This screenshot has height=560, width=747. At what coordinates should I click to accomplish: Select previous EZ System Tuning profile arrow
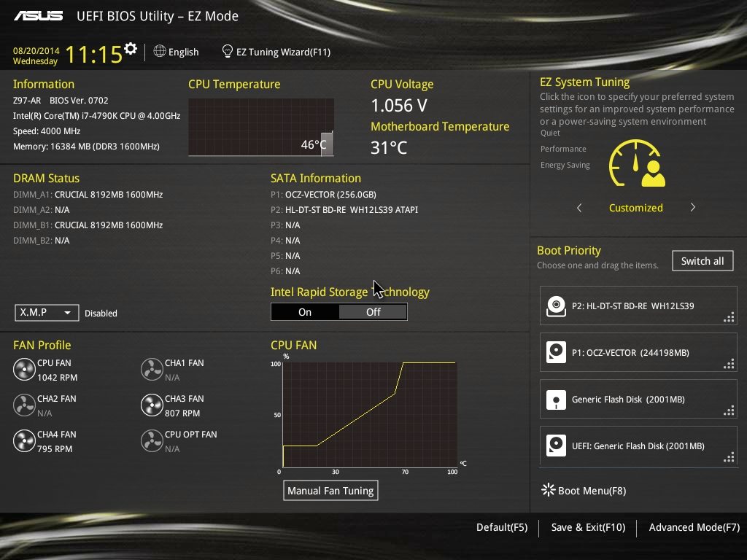click(x=579, y=208)
